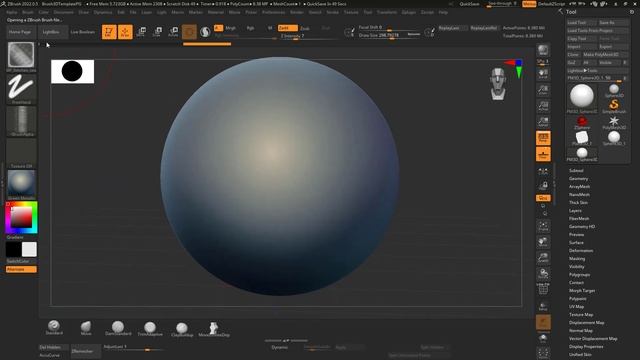Click Make PolyMesh3D button
This screenshot has width=640, height=360.
coord(605,54)
